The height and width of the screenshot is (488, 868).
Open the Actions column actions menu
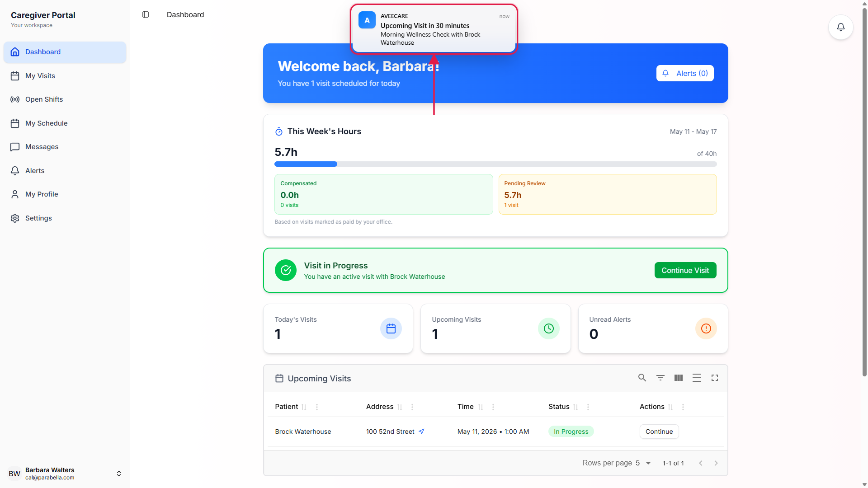click(683, 407)
